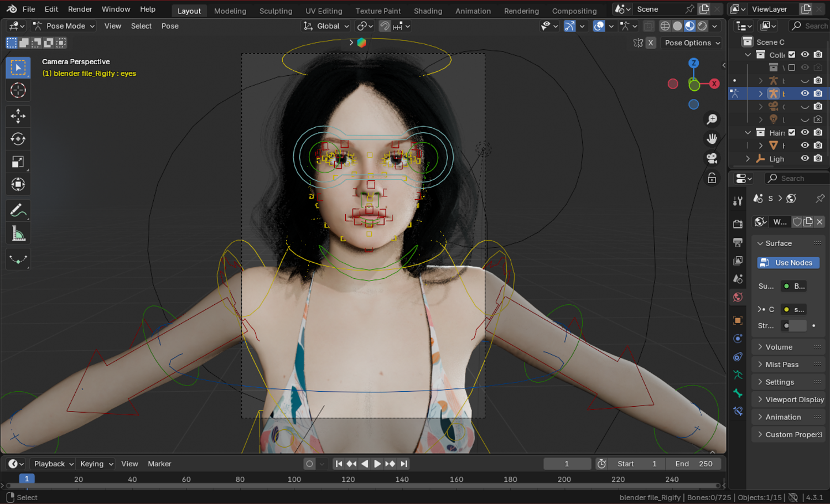The height and width of the screenshot is (504, 830).
Task: Disable render for the Light row camera icon
Action: pos(818,158)
